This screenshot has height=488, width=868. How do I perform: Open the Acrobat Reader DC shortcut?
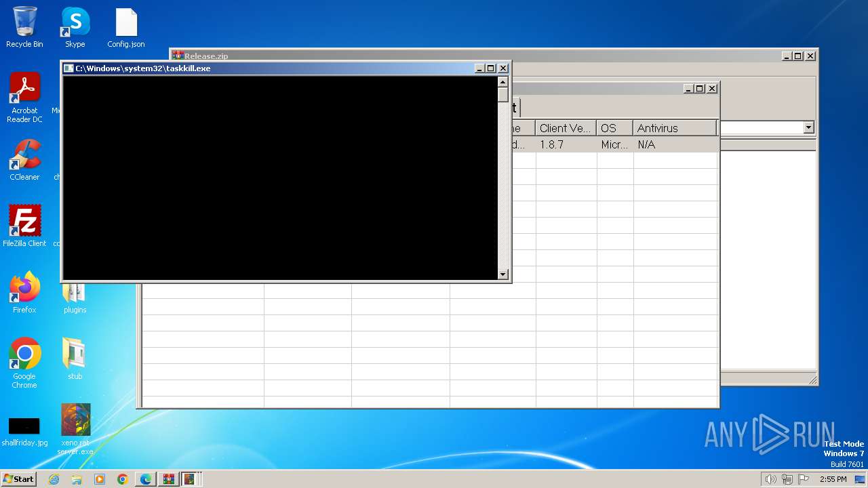(x=24, y=98)
